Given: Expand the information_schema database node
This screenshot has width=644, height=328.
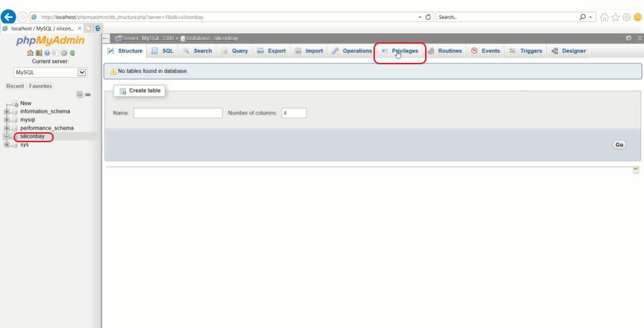Looking at the screenshot, I should point(6,111).
